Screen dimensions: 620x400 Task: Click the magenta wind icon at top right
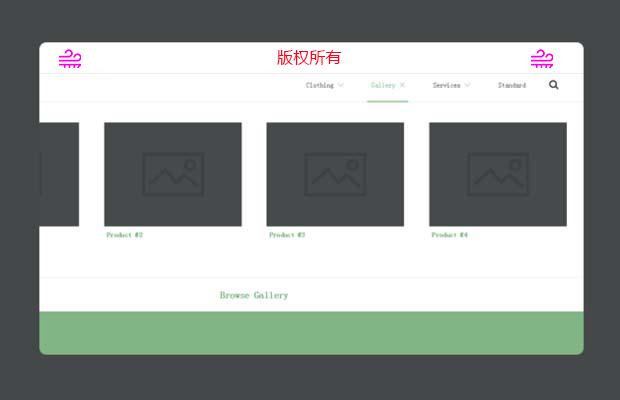pyautogui.click(x=542, y=59)
